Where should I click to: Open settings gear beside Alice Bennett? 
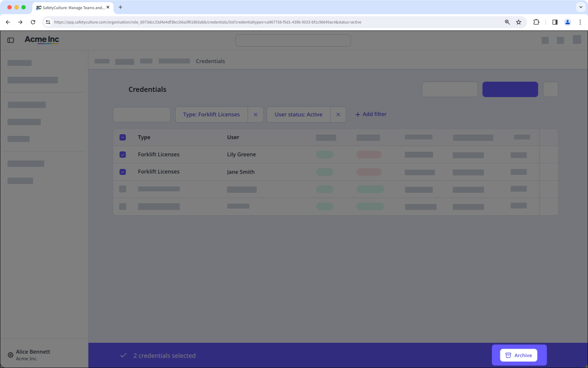10,355
